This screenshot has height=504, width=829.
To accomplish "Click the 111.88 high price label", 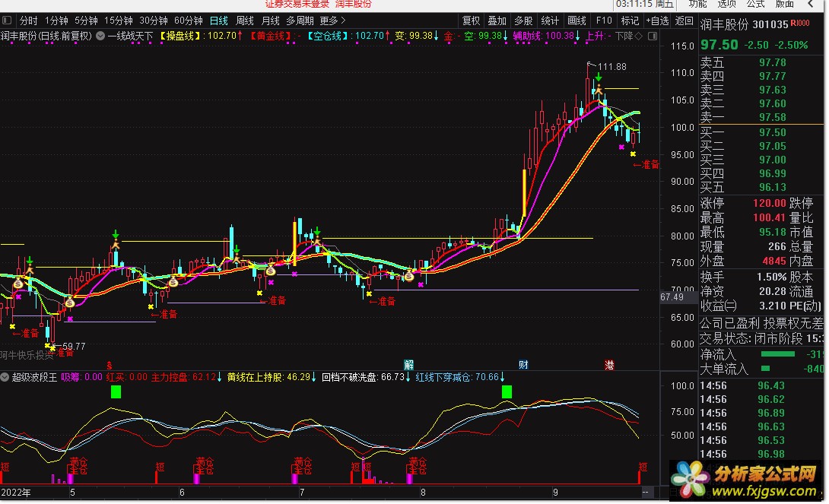I will [x=611, y=67].
